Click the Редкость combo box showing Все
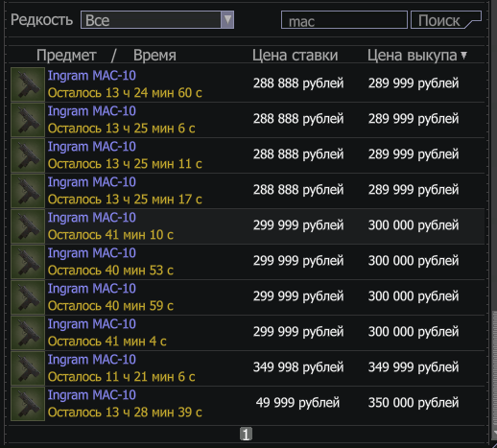This screenshot has width=497, height=448. click(157, 20)
